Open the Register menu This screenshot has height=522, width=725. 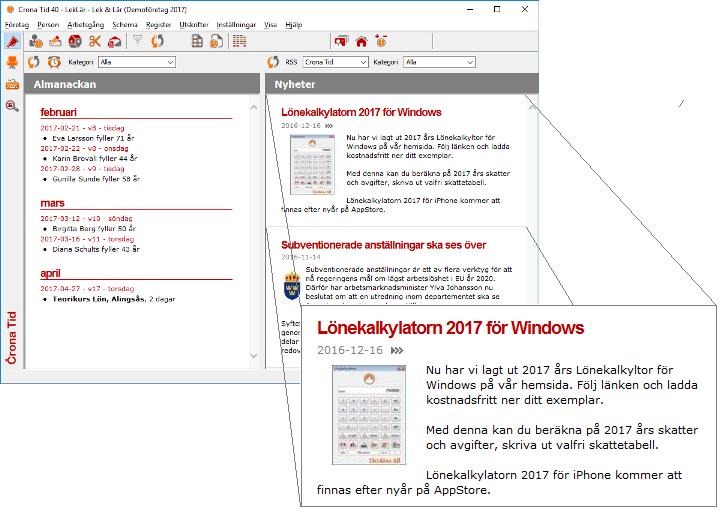[158, 25]
